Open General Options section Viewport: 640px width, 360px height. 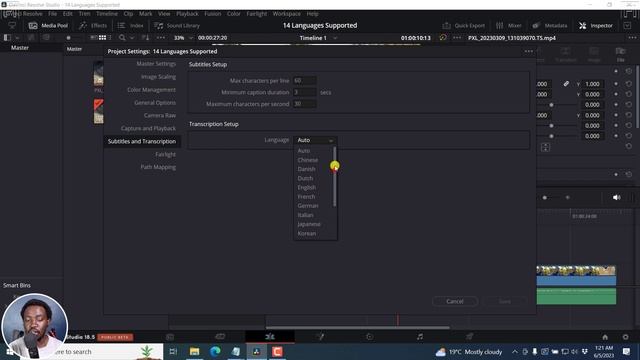[x=155, y=103]
